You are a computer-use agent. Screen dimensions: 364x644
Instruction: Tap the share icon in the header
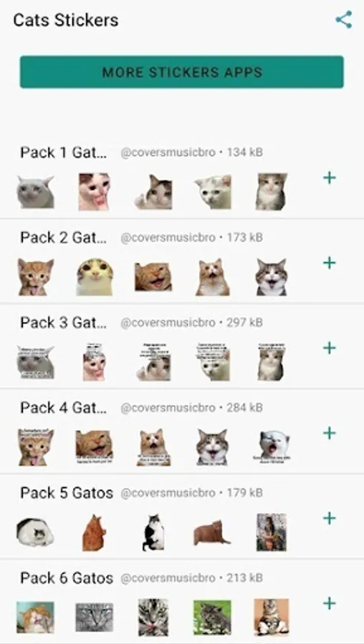pos(344,20)
